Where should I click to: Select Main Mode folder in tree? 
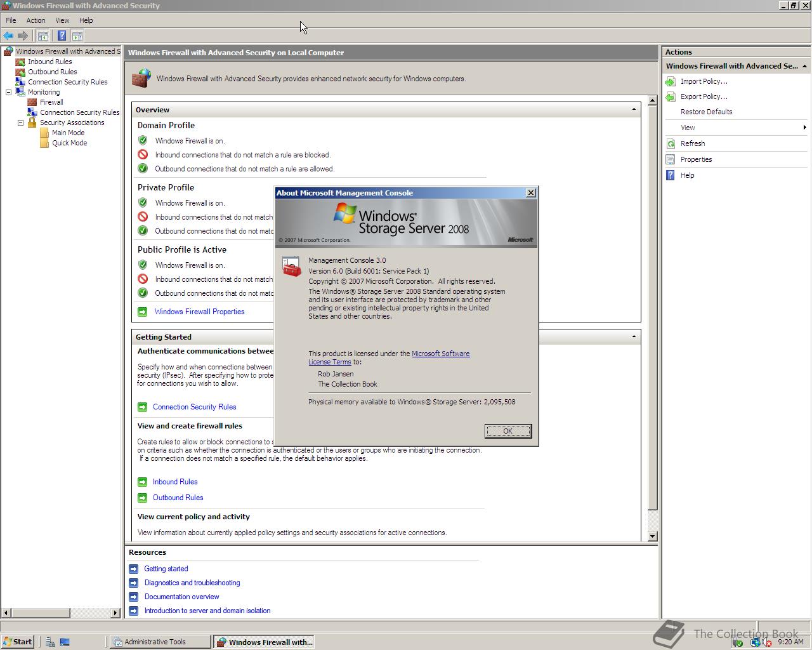68,133
